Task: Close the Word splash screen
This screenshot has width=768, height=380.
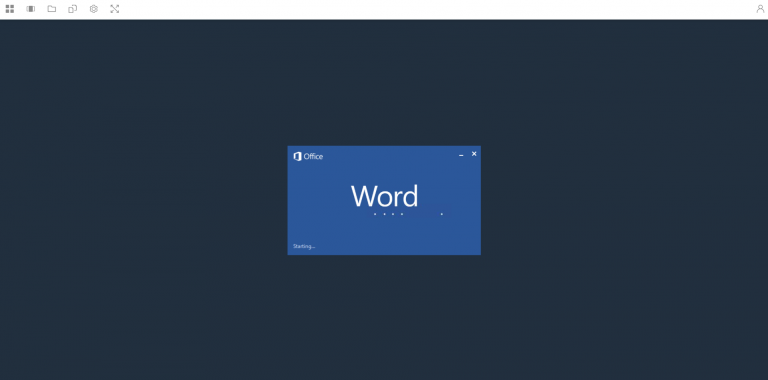Action: pos(474,154)
